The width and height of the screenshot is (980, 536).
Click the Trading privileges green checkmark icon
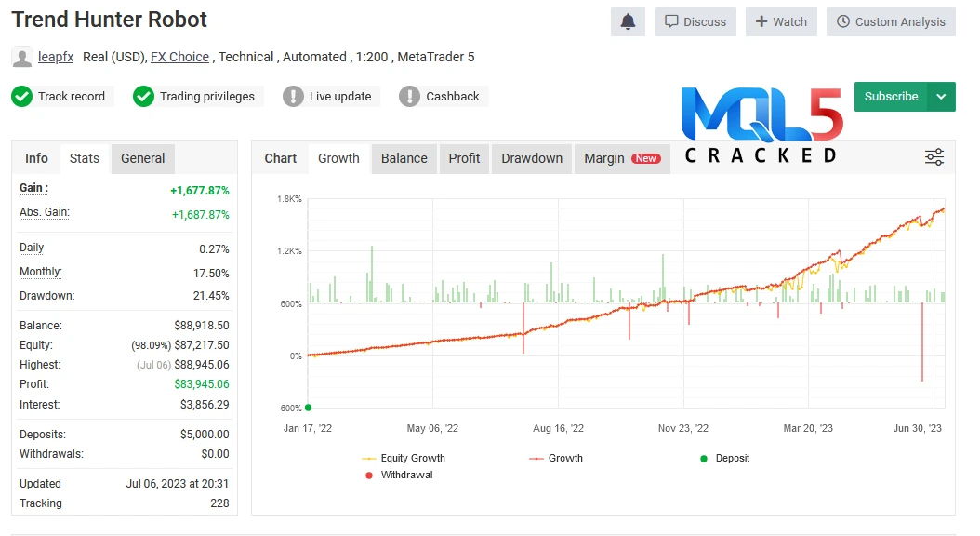(x=143, y=97)
